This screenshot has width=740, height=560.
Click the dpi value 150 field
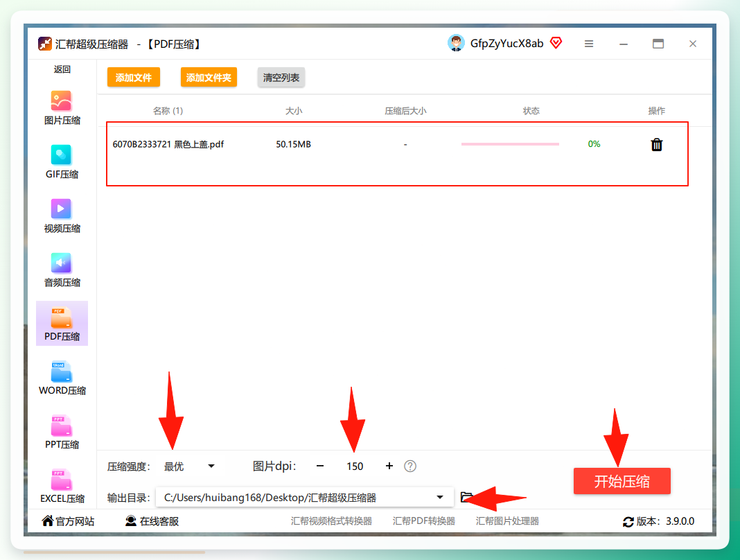[x=355, y=466]
